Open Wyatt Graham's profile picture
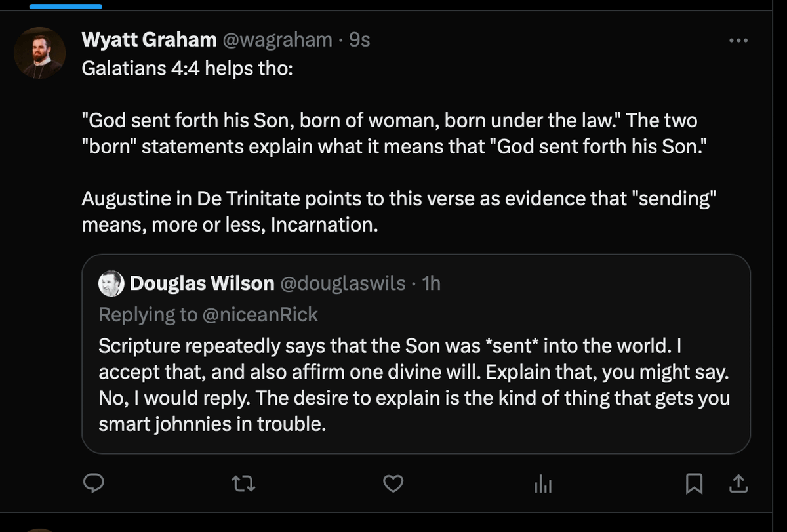 pos(40,53)
